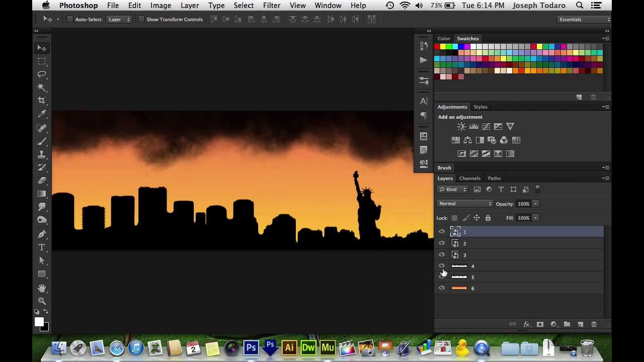This screenshot has width=644, height=362.
Task: Open the Adjustments panel flyout menu
Action: click(606, 107)
